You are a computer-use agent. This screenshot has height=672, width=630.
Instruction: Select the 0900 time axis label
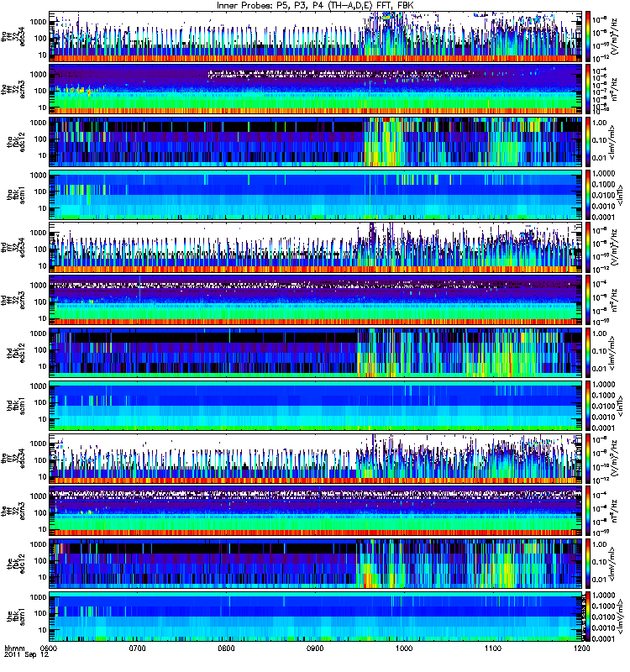pyautogui.click(x=315, y=648)
